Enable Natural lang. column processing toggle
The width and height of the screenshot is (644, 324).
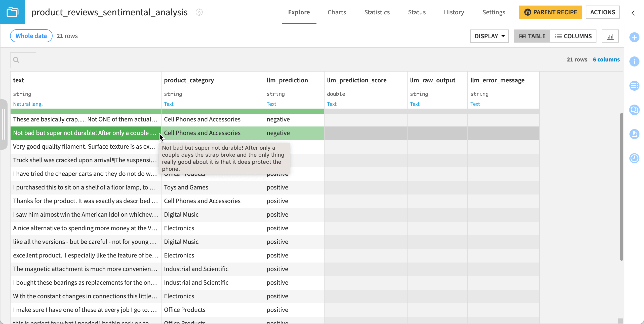[28, 104]
